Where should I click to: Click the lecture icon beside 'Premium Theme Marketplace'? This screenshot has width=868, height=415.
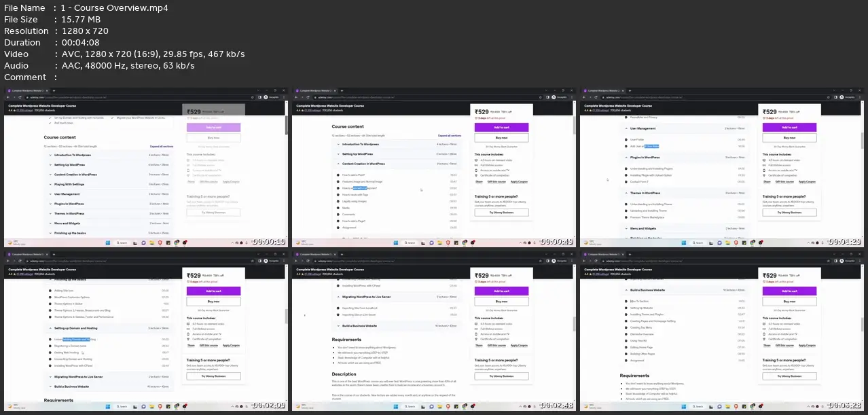coord(626,217)
